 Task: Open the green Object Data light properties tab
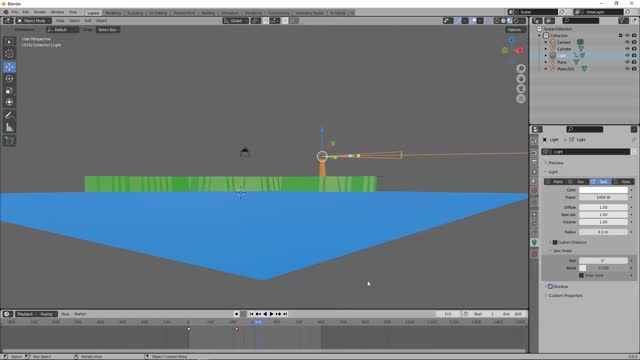point(534,242)
